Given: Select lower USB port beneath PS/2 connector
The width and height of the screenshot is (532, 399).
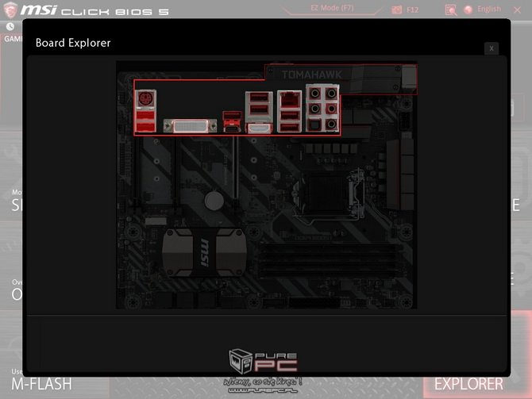Looking at the screenshot, I should click(x=146, y=127).
